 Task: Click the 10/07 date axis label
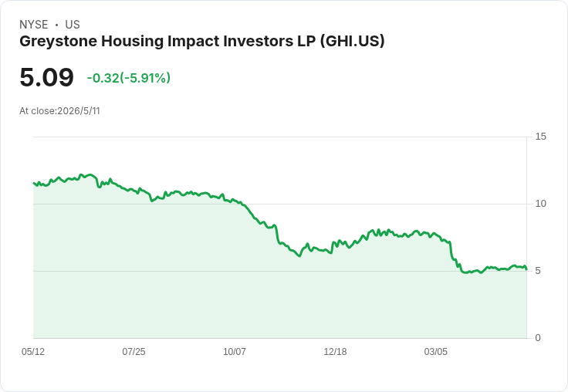click(x=235, y=351)
